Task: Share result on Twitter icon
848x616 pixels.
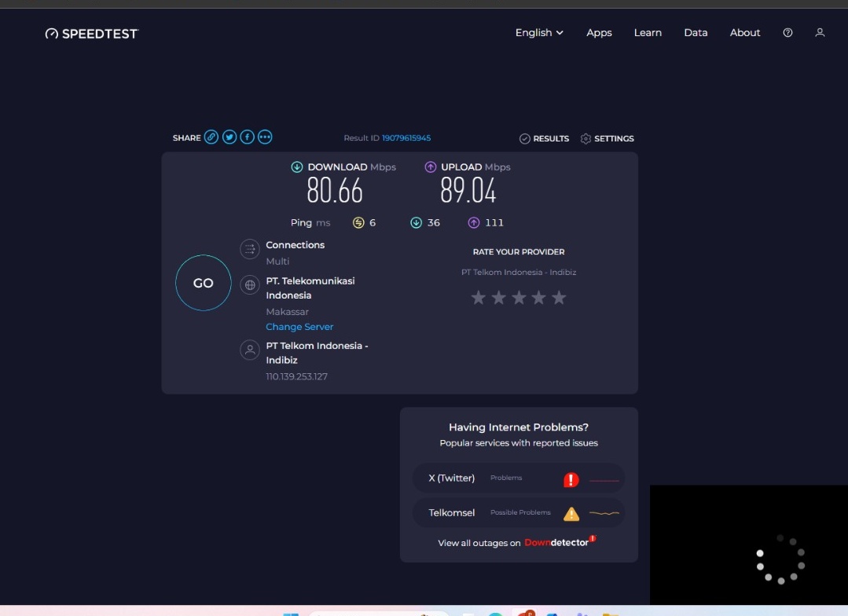Action: [x=229, y=137]
